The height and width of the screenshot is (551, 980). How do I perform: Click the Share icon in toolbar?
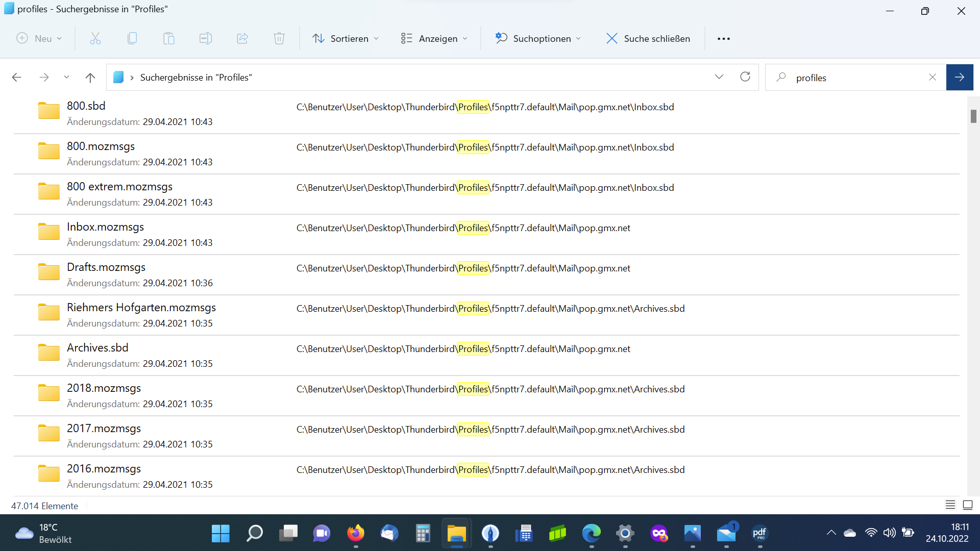[x=242, y=38]
